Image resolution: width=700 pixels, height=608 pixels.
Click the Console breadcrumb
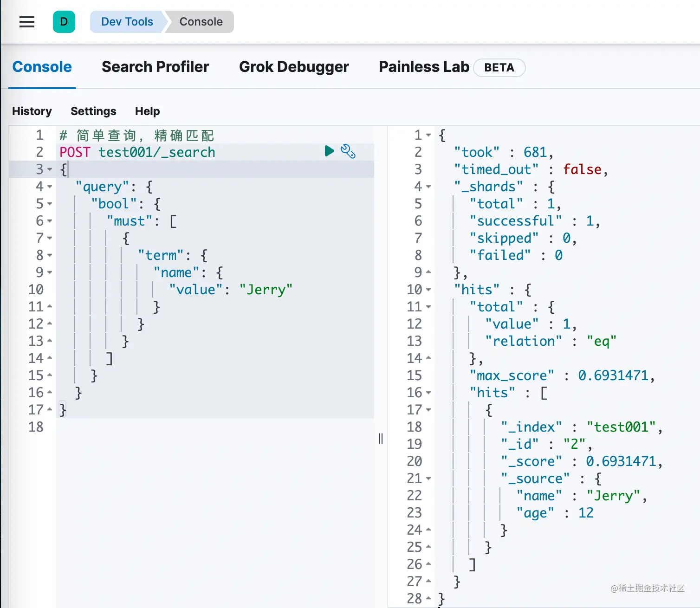coord(200,21)
